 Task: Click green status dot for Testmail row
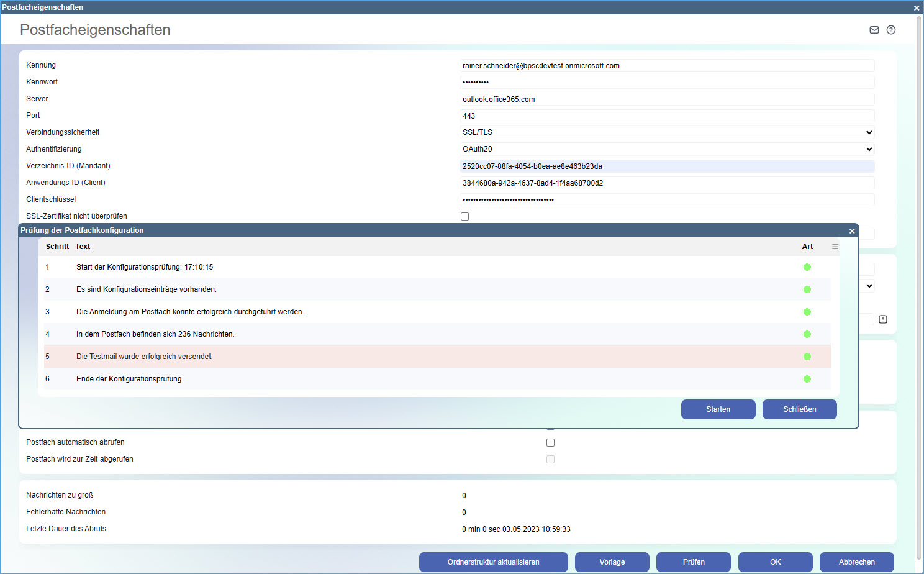807,357
